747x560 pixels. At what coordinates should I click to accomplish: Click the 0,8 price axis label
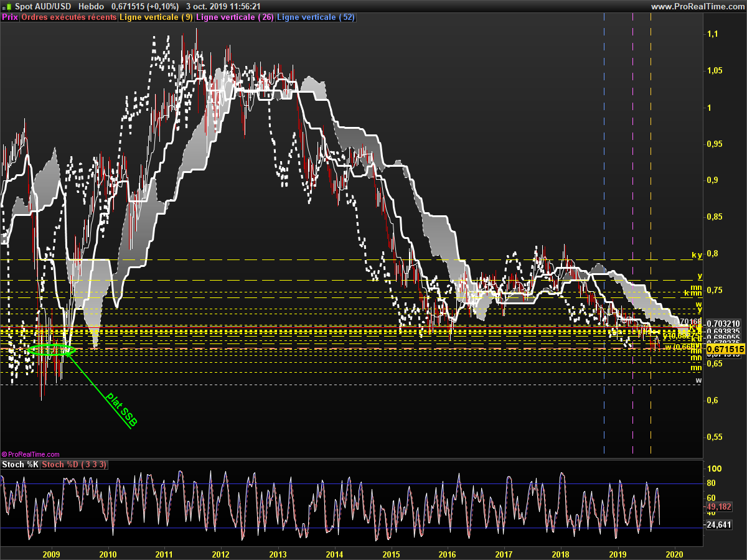tap(712, 254)
